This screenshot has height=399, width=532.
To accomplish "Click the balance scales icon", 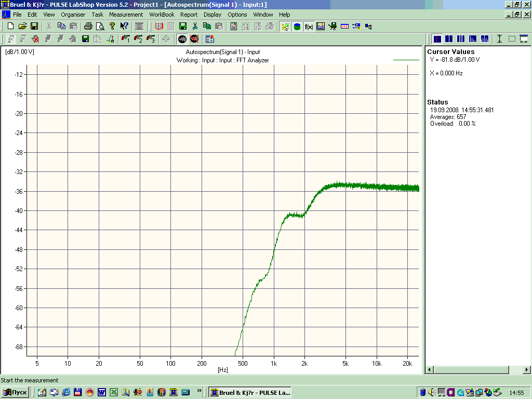I will [166, 39].
